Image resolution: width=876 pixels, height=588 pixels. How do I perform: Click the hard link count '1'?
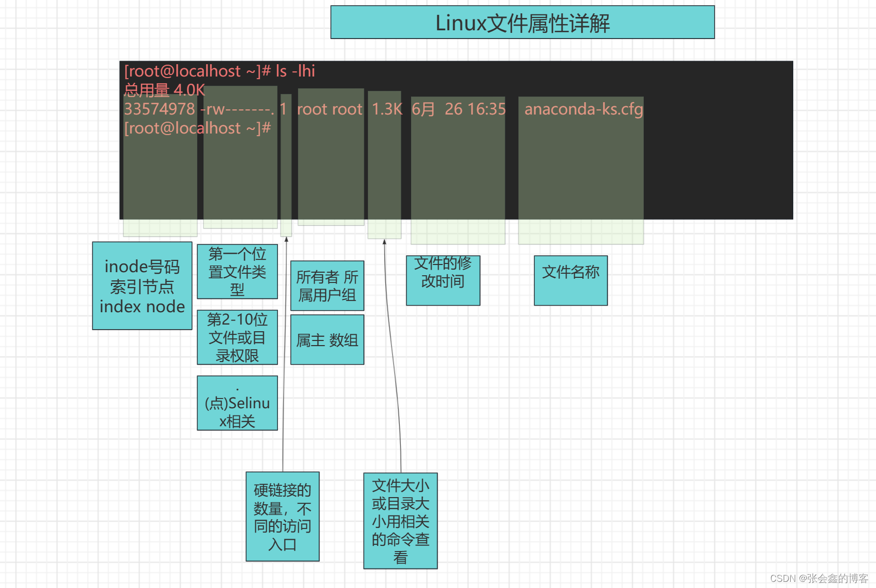click(x=283, y=109)
